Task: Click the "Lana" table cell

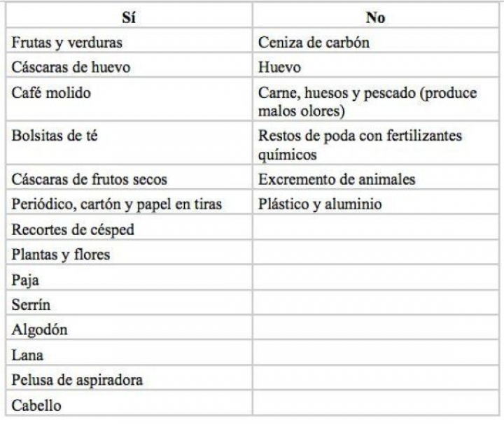Action: [27, 355]
